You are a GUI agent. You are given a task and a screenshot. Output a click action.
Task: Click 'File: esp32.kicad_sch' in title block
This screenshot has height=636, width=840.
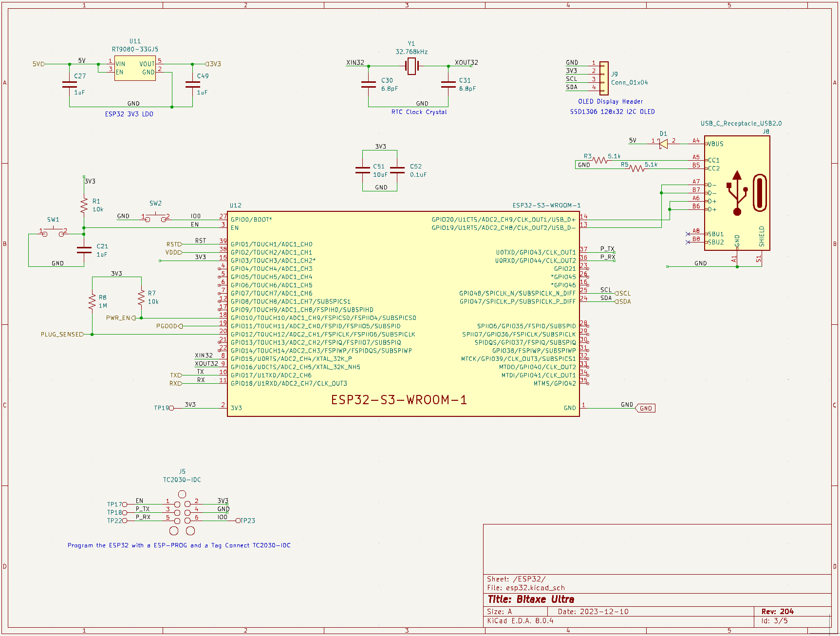(526, 588)
